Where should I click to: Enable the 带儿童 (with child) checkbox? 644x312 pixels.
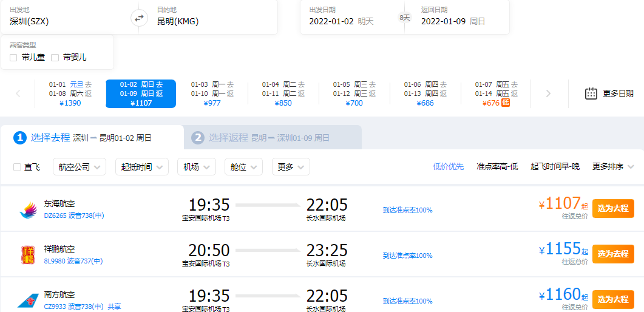13,58
